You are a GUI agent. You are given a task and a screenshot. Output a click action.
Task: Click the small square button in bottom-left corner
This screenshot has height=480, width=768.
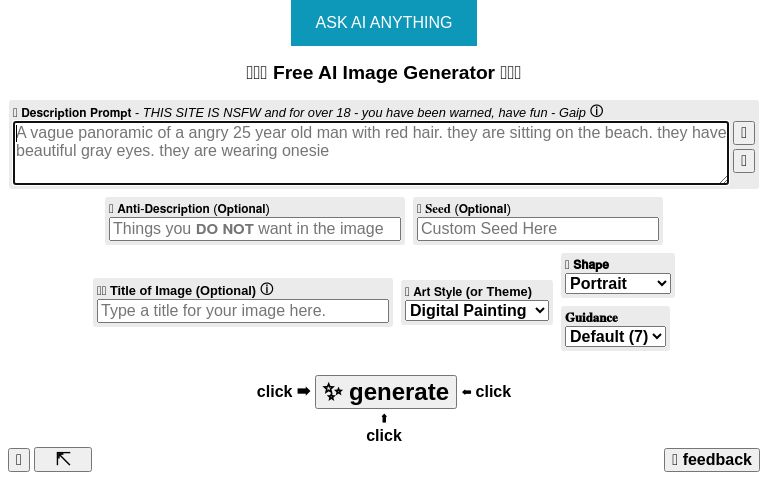click(19, 460)
